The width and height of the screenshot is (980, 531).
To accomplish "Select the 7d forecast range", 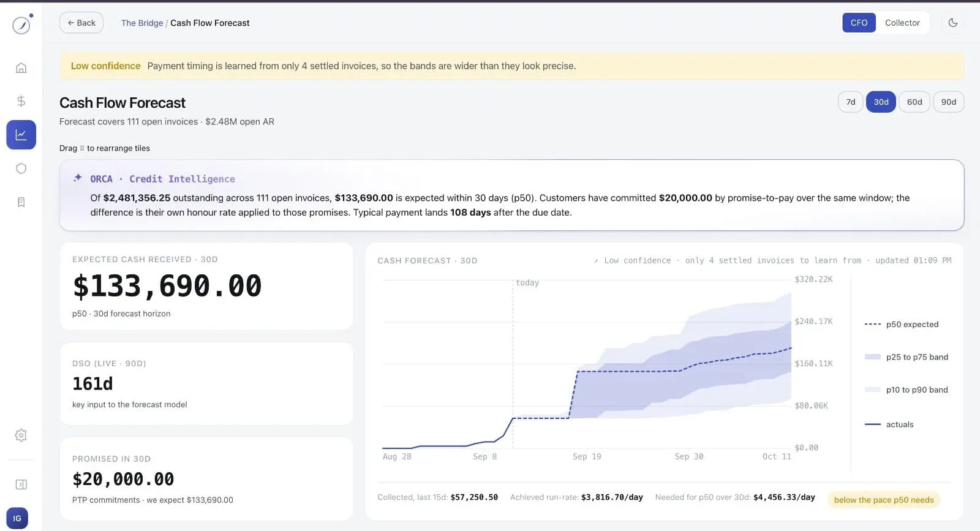I will [851, 102].
